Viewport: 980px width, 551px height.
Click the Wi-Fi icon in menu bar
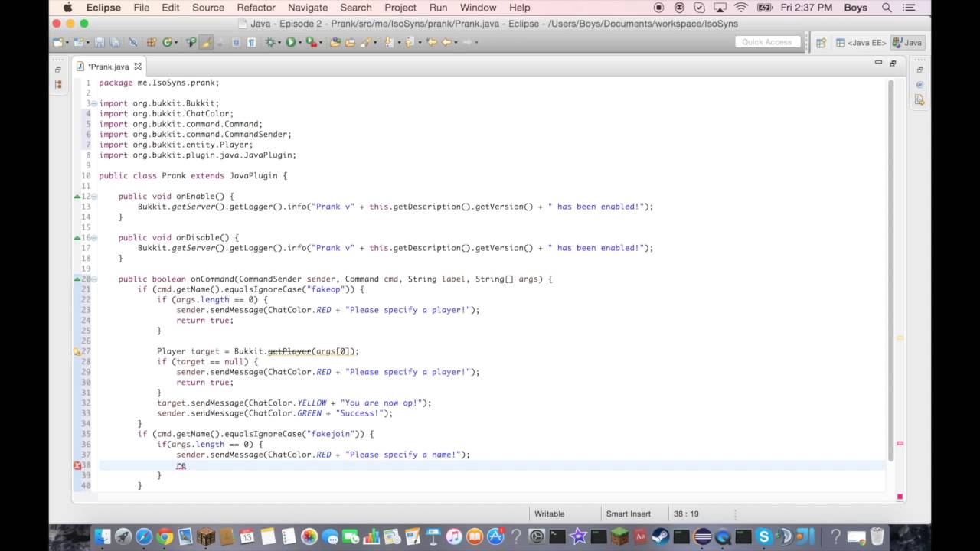click(741, 8)
